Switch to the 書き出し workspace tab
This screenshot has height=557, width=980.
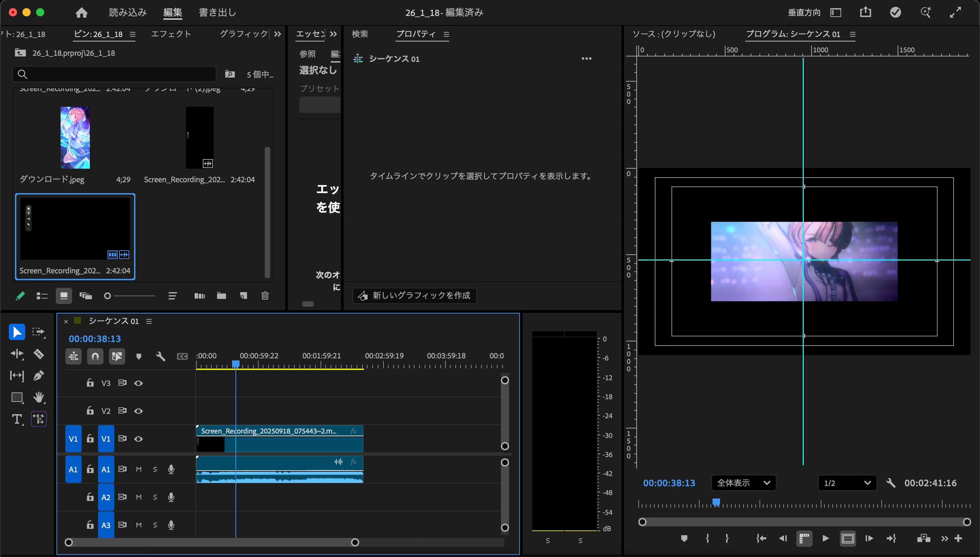(x=217, y=12)
